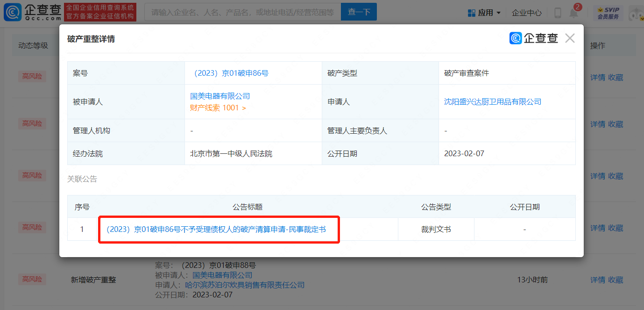Click 财产线索 1001 link
Image resolution: width=644 pixels, height=310 pixels.
(x=218, y=108)
